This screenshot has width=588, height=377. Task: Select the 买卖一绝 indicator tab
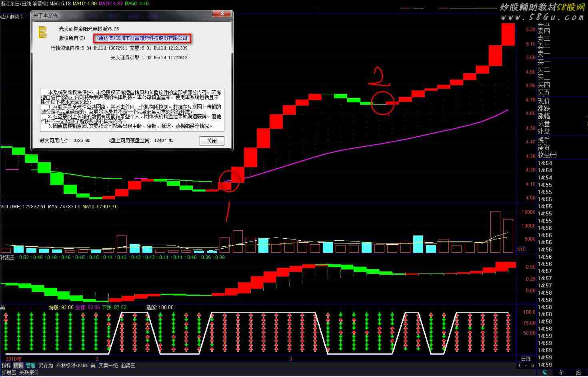[108, 365]
